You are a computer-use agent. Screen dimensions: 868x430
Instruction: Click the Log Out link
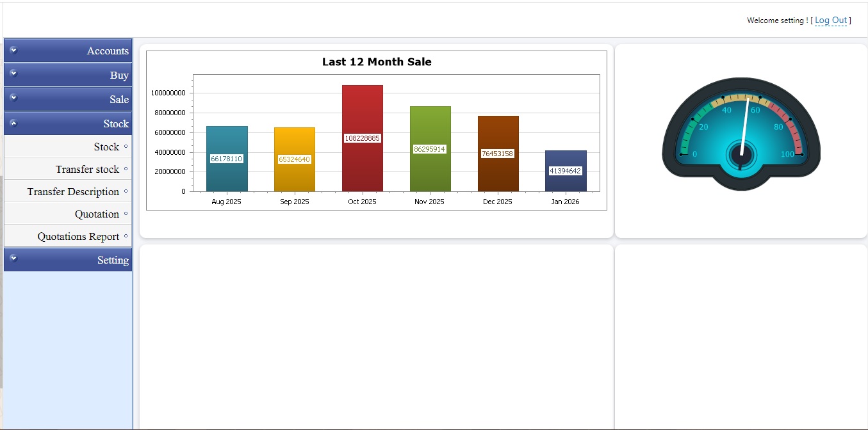click(x=831, y=20)
